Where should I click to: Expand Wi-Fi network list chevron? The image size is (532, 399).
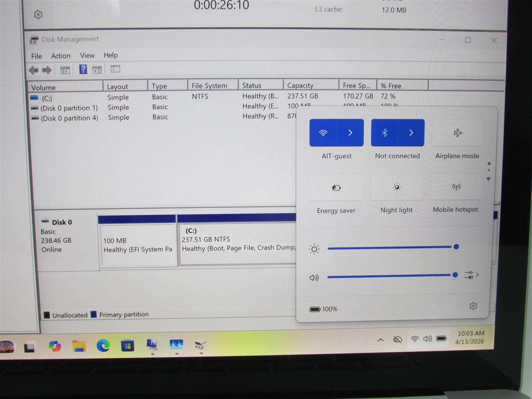(x=350, y=133)
